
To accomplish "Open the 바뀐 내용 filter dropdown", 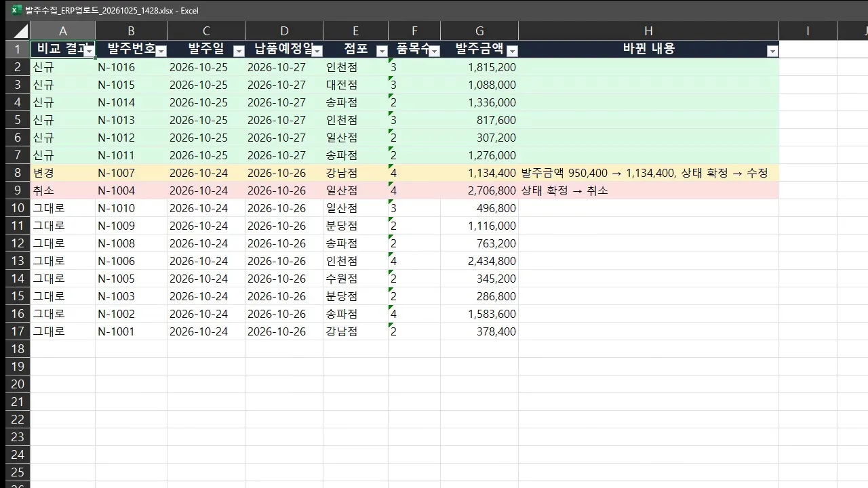I will [772, 51].
